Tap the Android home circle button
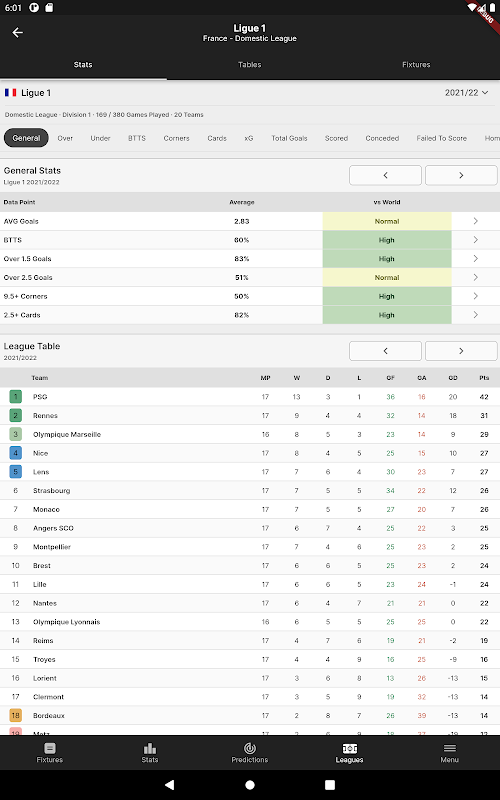 coord(250,785)
